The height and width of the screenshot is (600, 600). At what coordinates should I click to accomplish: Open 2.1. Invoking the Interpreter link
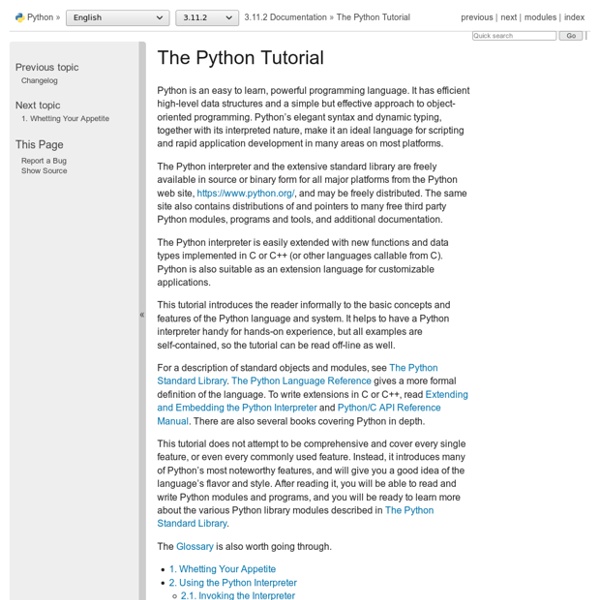[x=238, y=595]
